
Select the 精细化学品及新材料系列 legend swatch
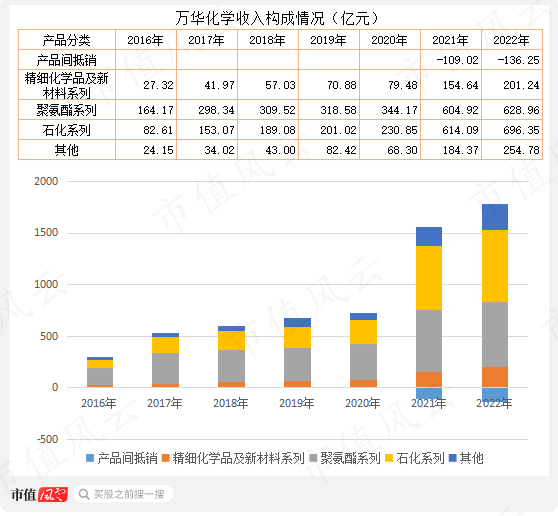[165, 458]
